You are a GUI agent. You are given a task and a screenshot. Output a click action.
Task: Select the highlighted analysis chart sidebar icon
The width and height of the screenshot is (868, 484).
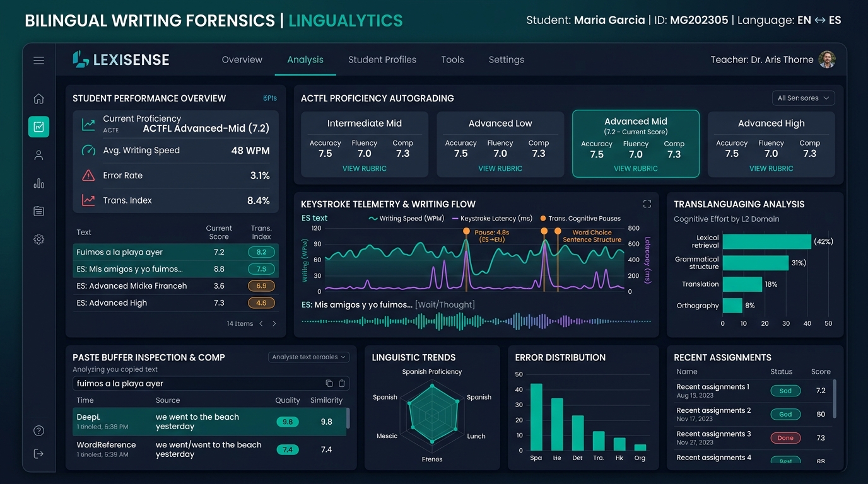38,127
